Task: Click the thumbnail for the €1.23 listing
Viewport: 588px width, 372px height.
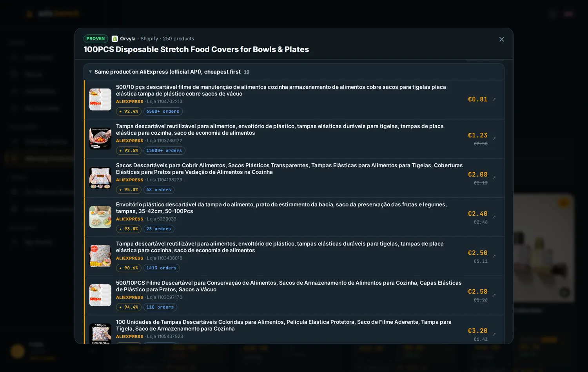Action: click(x=100, y=139)
